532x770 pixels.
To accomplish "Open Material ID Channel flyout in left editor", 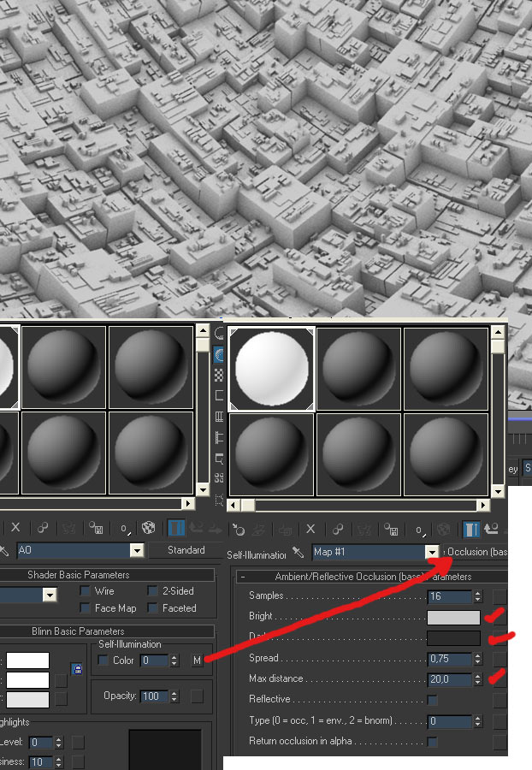I will pyautogui.click(x=124, y=528).
